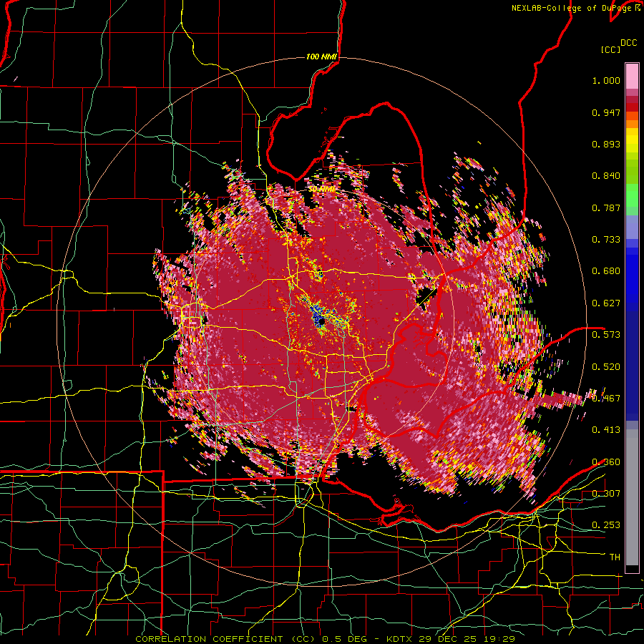Click the 50 NMI range ring label
The height and width of the screenshot is (644, 644).
(x=321, y=190)
